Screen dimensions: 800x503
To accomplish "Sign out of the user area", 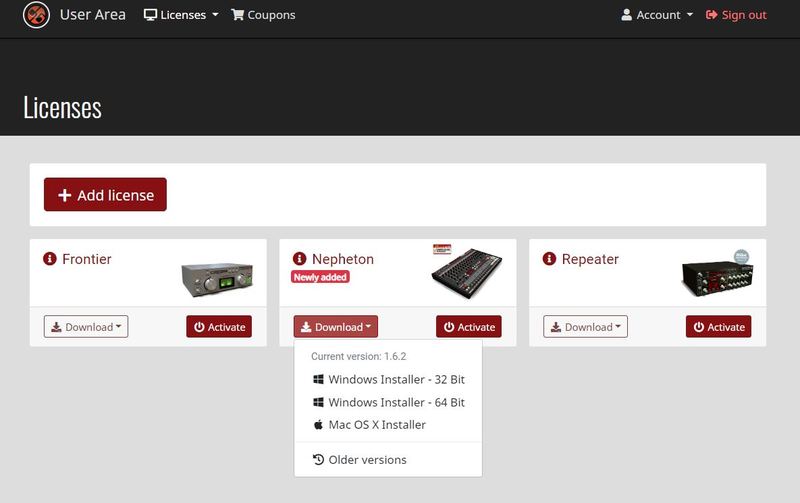I will [736, 15].
